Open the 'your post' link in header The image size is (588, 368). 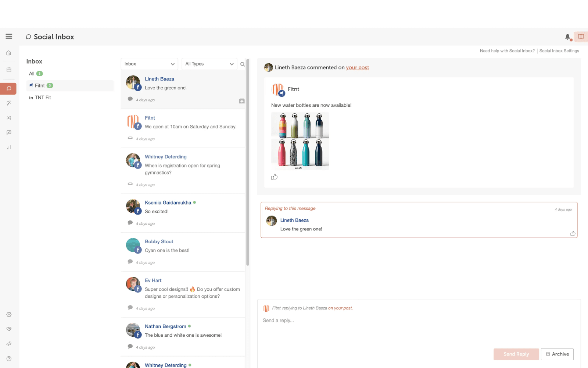357,67
